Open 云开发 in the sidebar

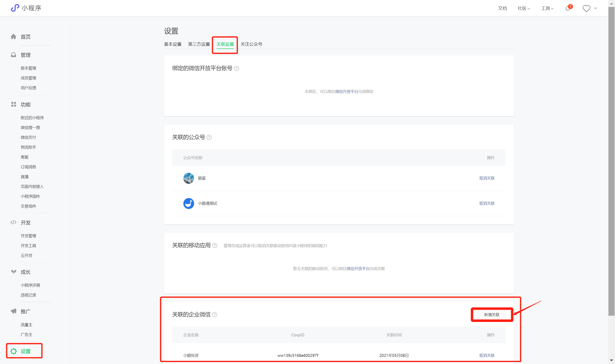(26, 255)
